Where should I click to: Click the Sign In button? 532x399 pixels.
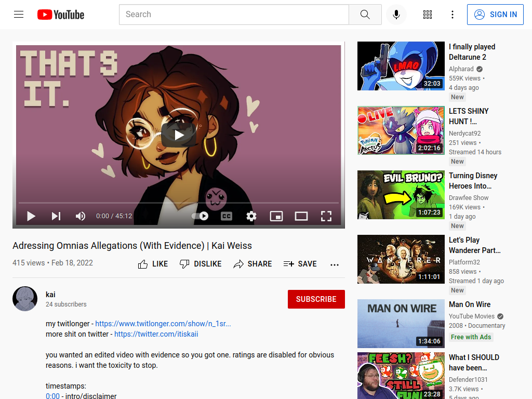(495, 15)
